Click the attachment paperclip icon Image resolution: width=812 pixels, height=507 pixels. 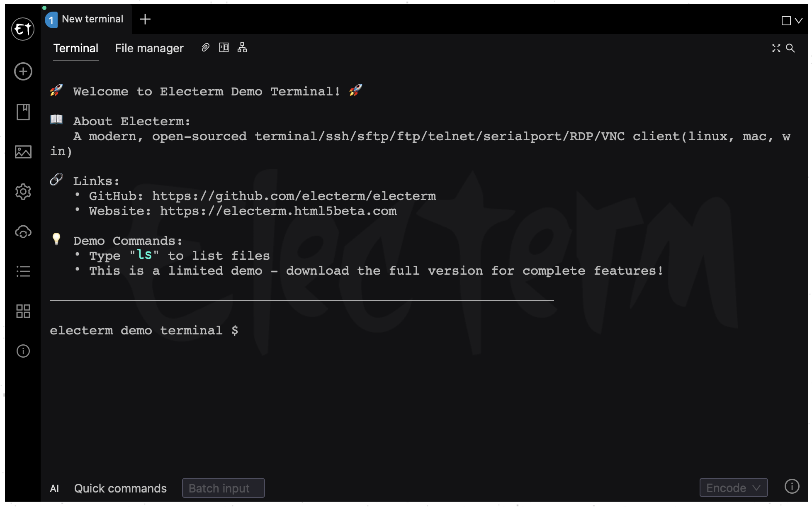tap(205, 48)
